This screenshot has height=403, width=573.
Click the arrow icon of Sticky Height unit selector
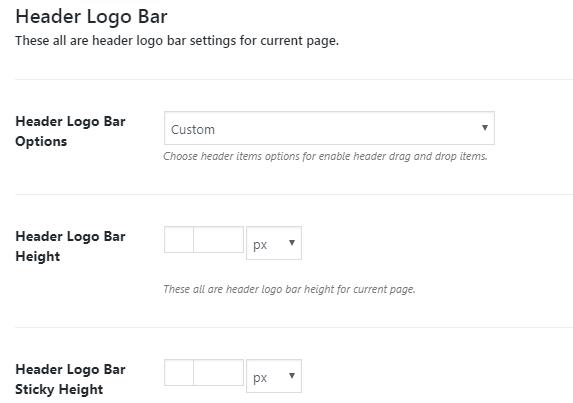pos(292,376)
